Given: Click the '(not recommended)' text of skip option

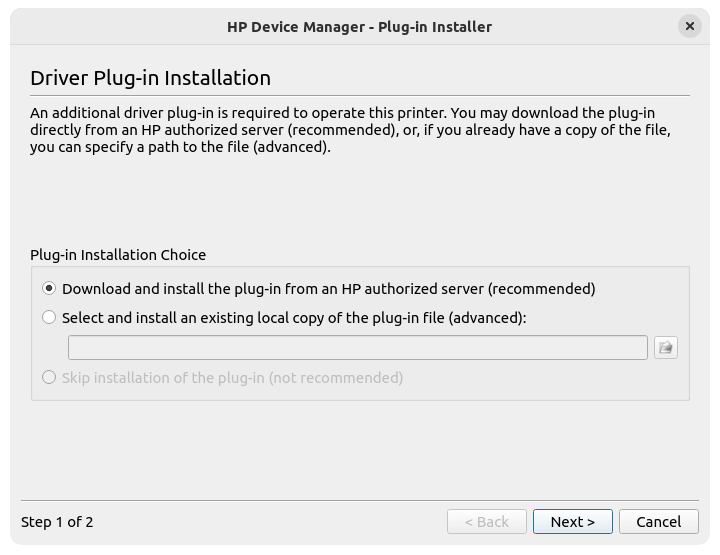Looking at the screenshot, I should [336, 378].
